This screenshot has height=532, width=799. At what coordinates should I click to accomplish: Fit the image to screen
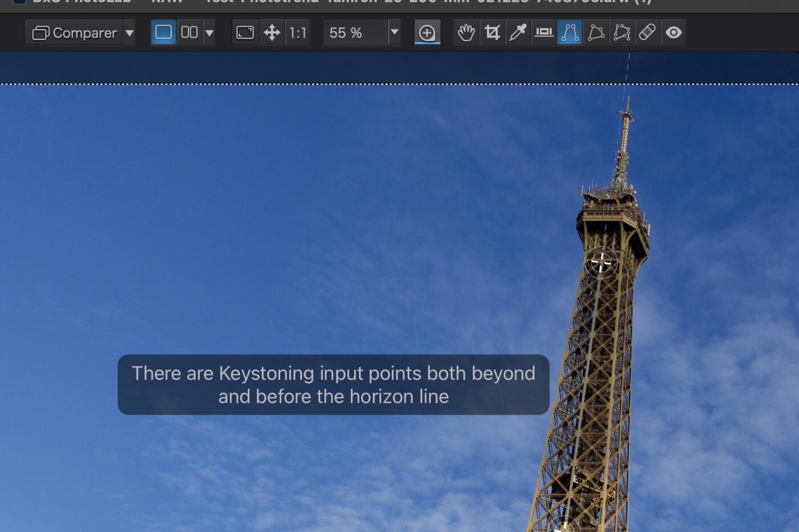click(245, 33)
